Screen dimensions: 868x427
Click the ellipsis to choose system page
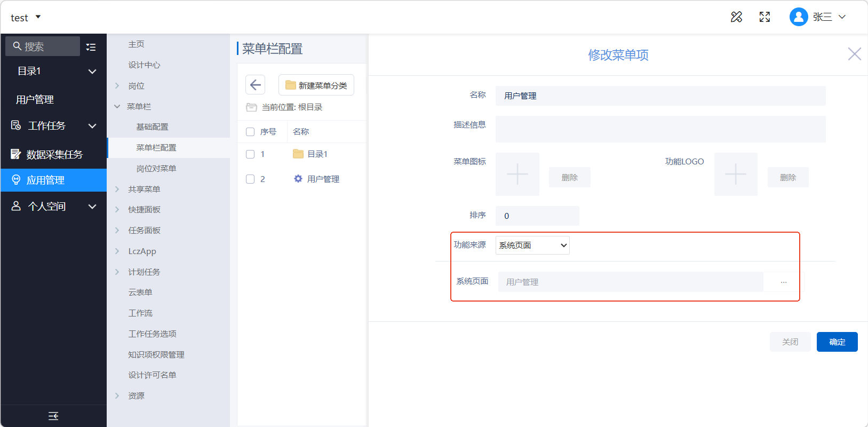[783, 282]
